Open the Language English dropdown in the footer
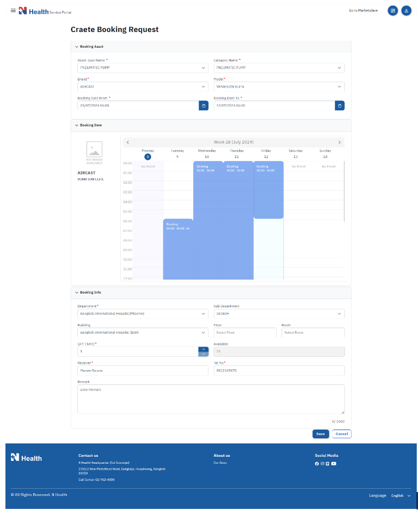Viewport: 420px width, 510px height. (x=400, y=496)
